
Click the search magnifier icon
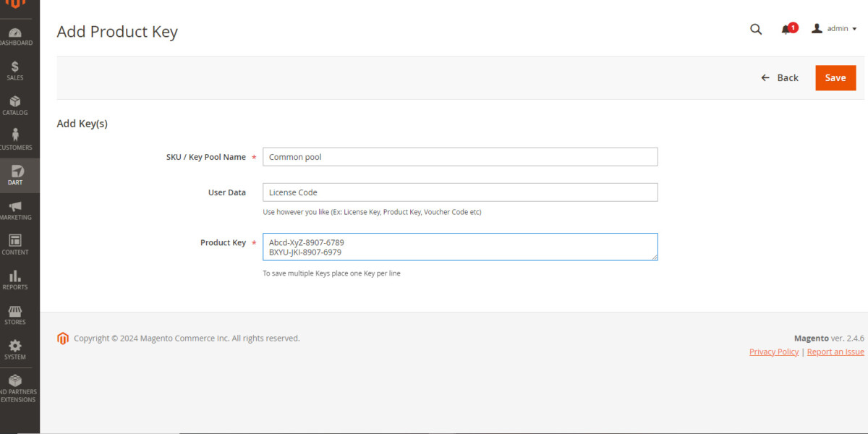(x=756, y=29)
